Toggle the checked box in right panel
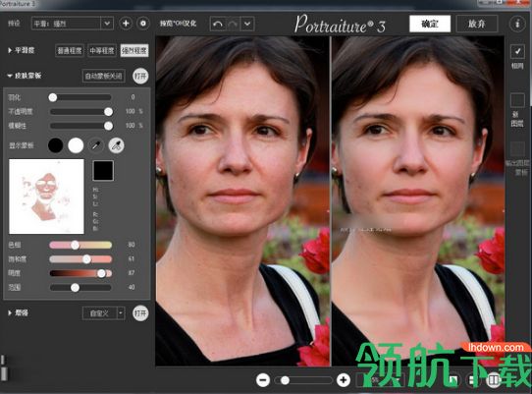This screenshot has height=394, width=532. pyautogui.click(x=517, y=52)
